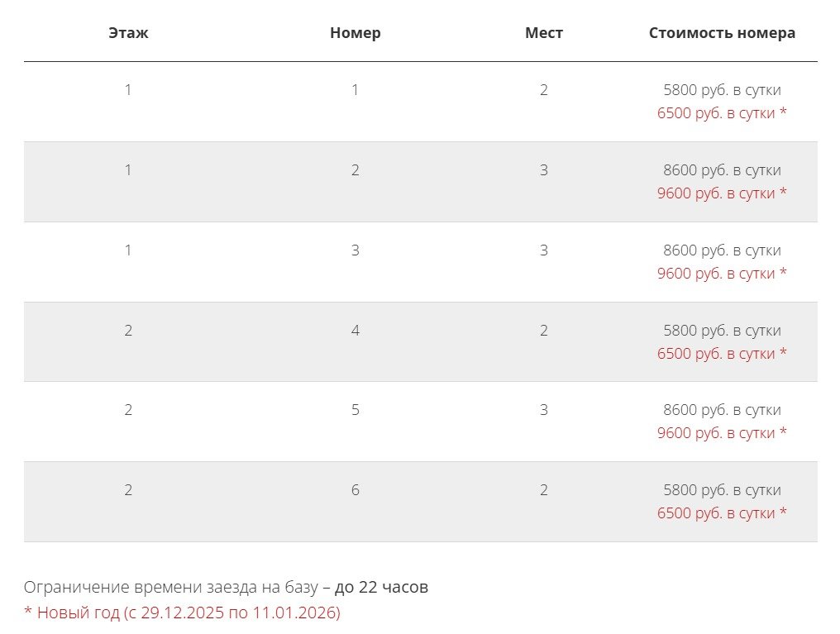Click red 6500 руб. price for room 1

coord(722,113)
